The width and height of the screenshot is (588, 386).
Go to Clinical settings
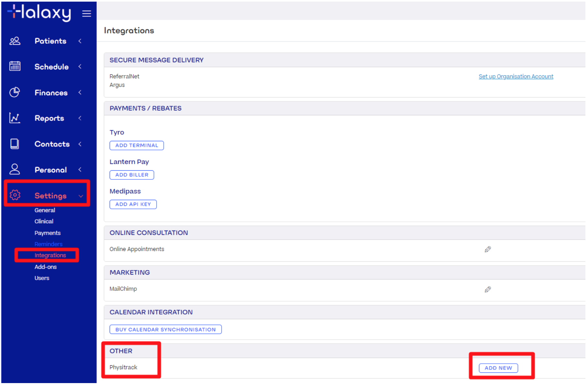pos(44,221)
